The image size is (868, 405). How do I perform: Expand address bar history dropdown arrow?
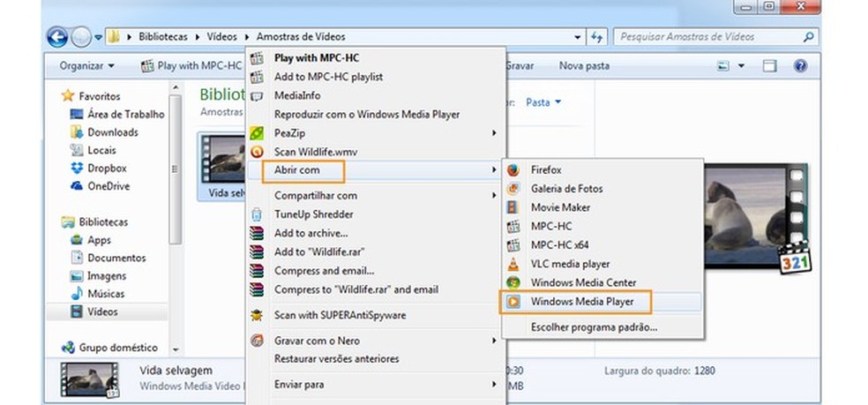[578, 37]
